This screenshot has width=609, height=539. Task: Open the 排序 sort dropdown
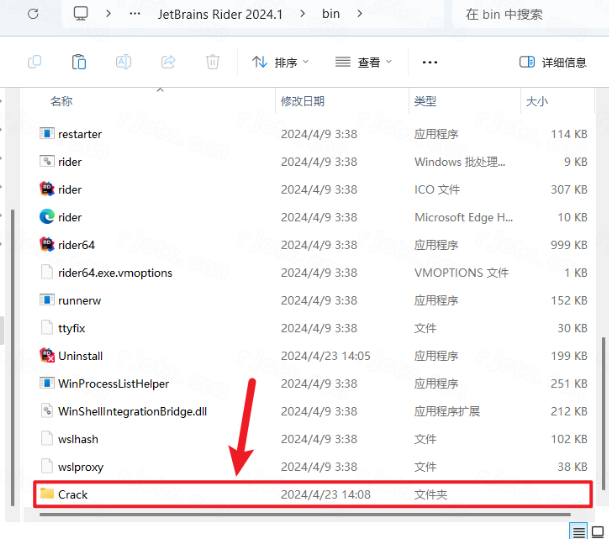pos(280,62)
